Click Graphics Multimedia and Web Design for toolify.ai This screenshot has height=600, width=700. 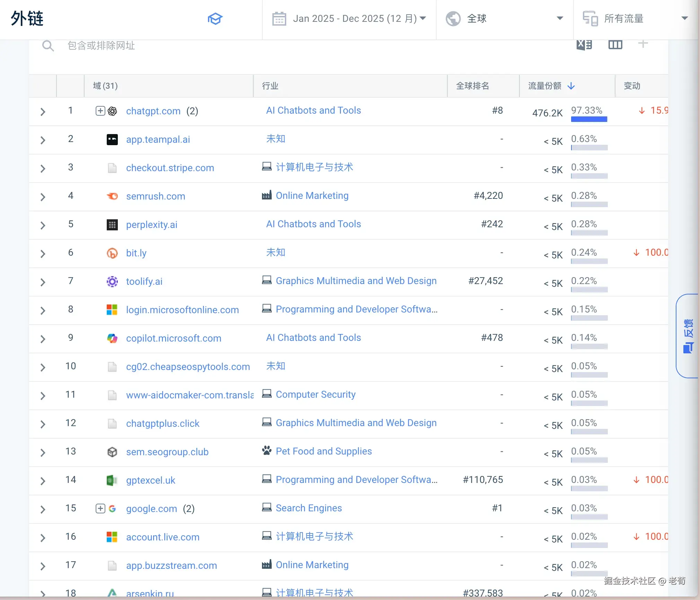click(356, 281)
